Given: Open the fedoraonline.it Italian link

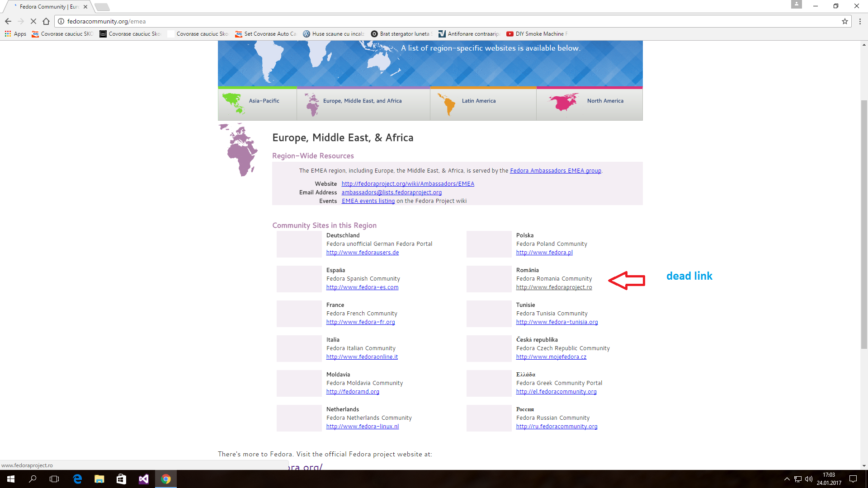Looking at the screenshot, I should pos(362,357).
